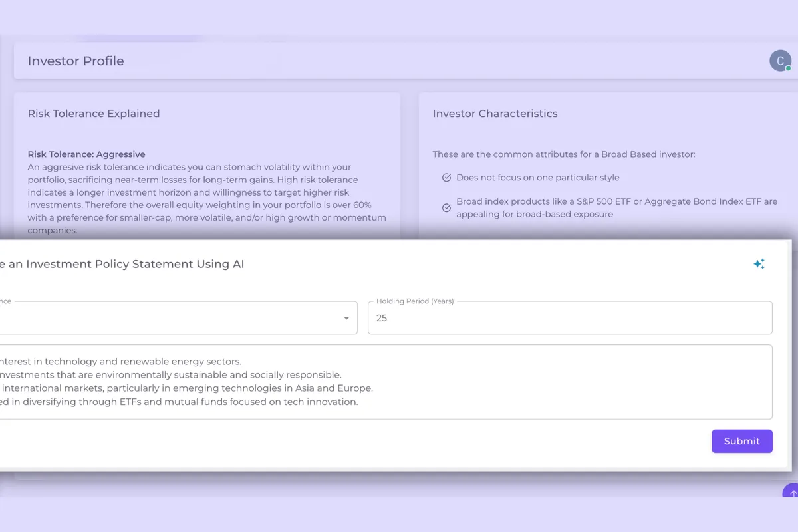
Task: Select the Investor Characteristics heading
Action: tap(495, 114)
